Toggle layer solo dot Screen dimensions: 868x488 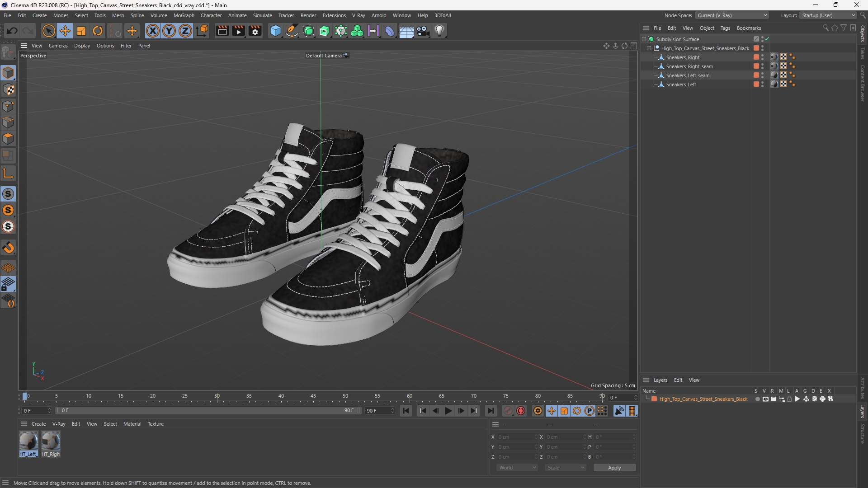click(757, 399)
